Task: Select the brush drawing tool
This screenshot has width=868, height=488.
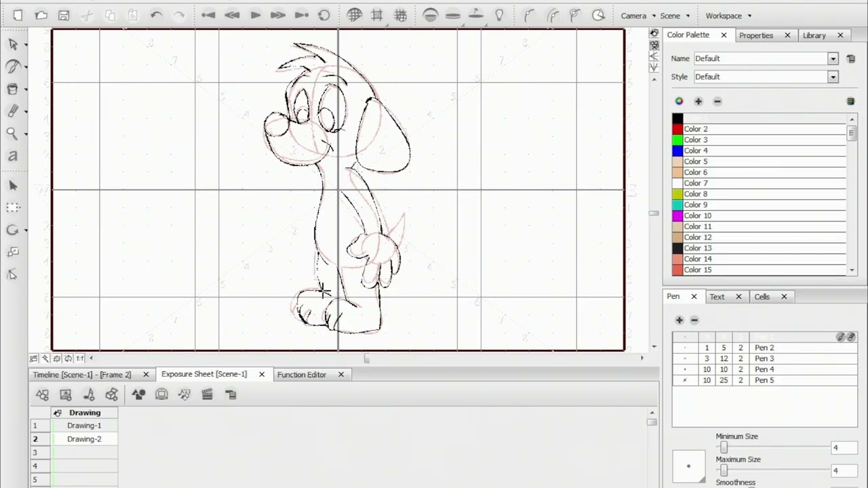Action: (x=13, y=66)
